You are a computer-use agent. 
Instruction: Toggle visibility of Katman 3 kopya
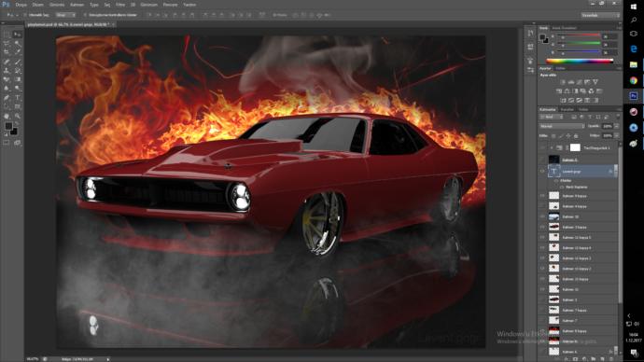tap(542, 227)
